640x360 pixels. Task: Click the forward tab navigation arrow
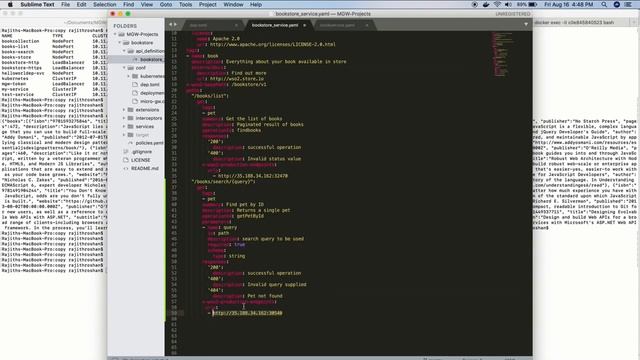click(x=176, y=25)
